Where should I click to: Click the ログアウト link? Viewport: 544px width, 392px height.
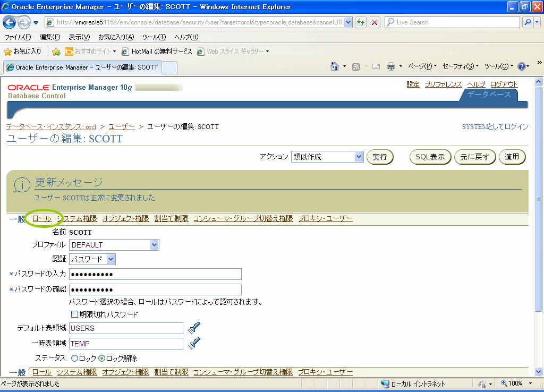click(x=504, y=84)
